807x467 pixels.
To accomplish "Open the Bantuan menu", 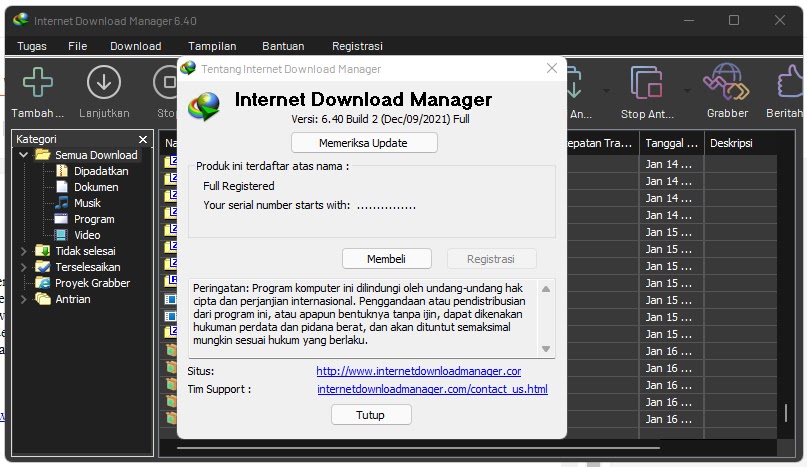I will pyautogui.click(x=283, y=46).
